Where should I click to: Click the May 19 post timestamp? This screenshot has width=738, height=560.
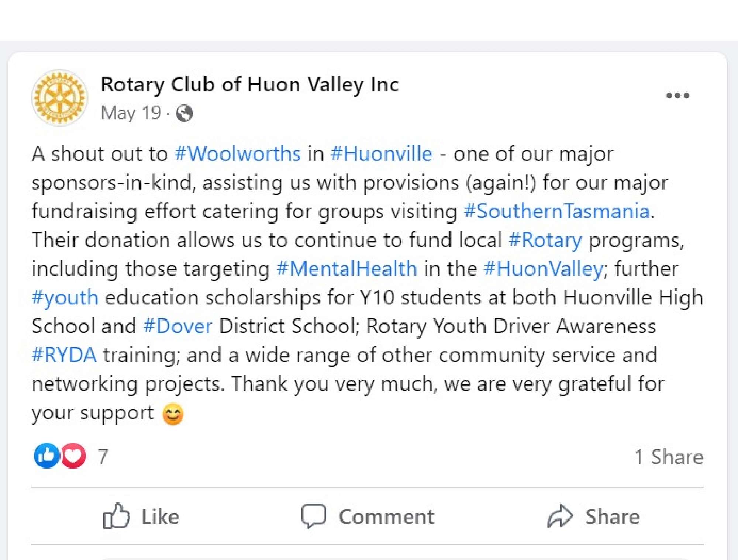tap(131, 113)
